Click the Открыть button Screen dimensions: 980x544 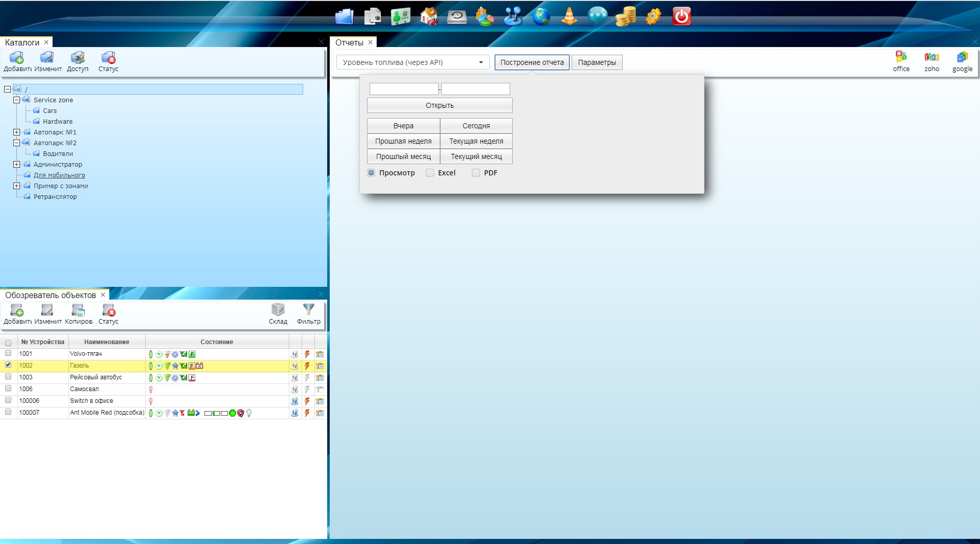[440, 105]
